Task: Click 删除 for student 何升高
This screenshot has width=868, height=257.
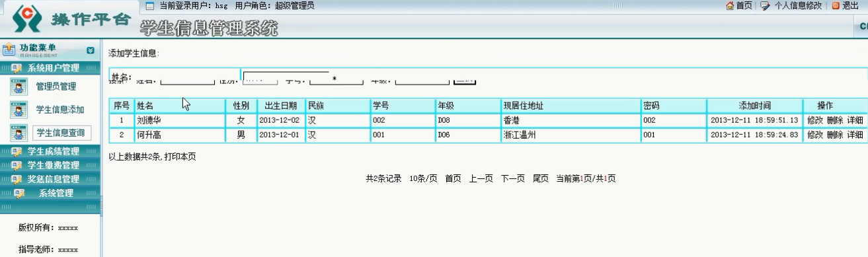Action: pyautogui.click(x=835, y=135)
